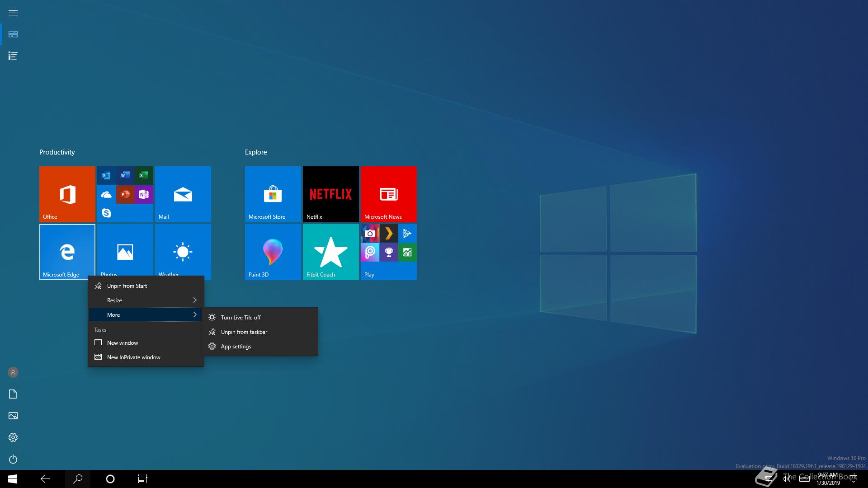The width and height of the screenshot is (868, 488).
Task: Select Unpin from Start
Action: pos(146,286)
